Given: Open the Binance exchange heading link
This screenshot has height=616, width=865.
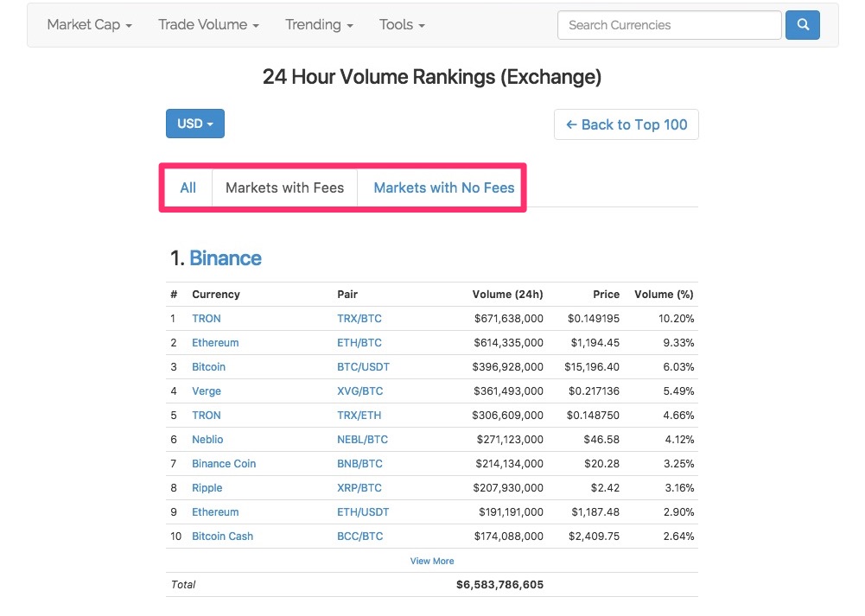Looking at the screenshot, I should click(x=225, y=258).
